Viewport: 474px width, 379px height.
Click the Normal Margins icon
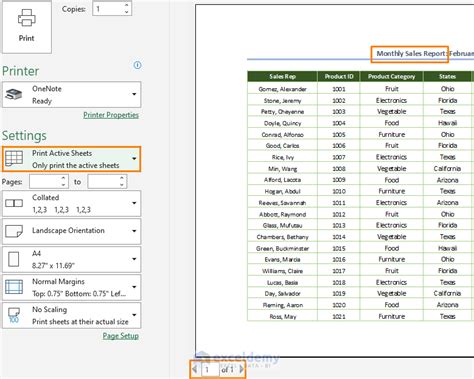pyautogui.click(x=14, y=287)
